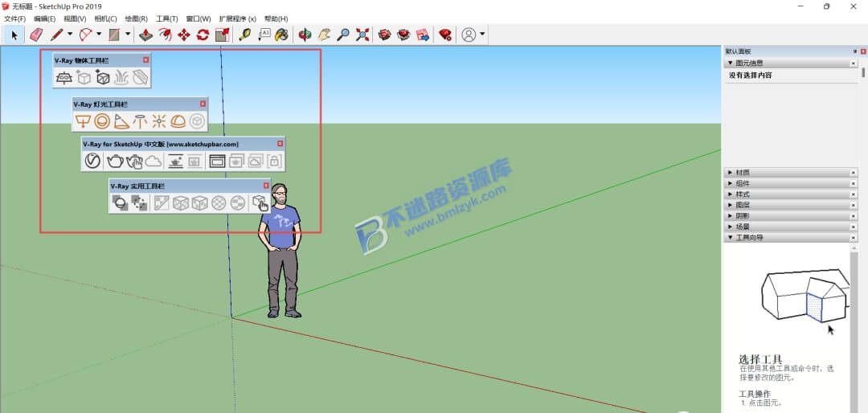Click V-Ray Mesh Clipper icon
The image size is (868, 413).
[x=140, y=78]
